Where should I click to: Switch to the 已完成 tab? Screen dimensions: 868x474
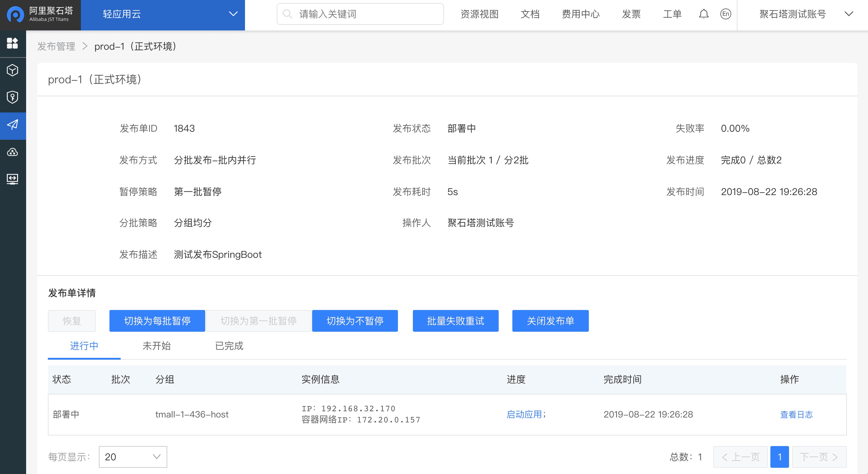click(229, 346)
